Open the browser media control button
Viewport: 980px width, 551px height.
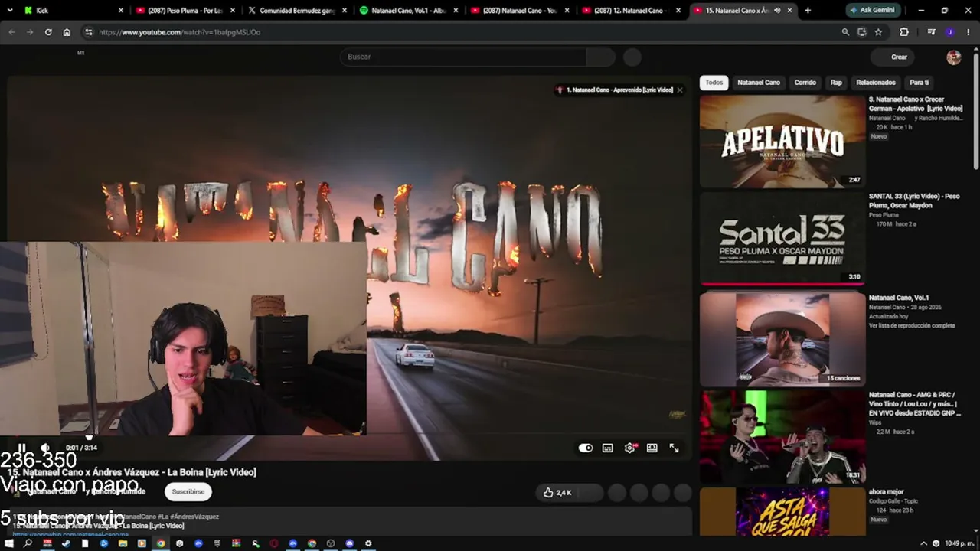tap(931, 32)
